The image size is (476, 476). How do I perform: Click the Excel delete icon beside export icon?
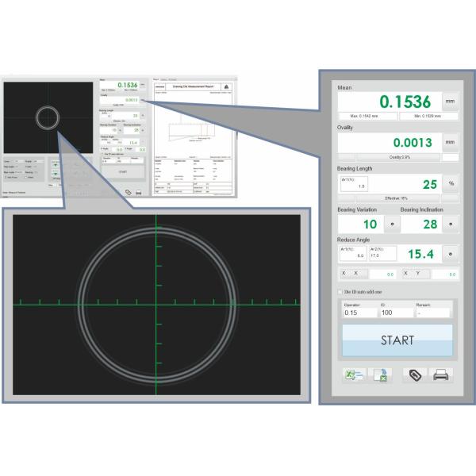point(379,375)
